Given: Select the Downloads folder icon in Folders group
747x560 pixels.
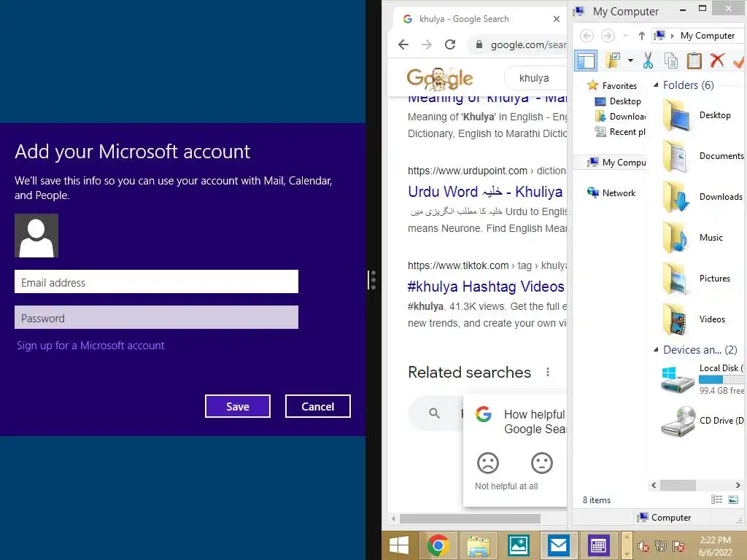Looking at the screenshot, I should coord(676,197).
